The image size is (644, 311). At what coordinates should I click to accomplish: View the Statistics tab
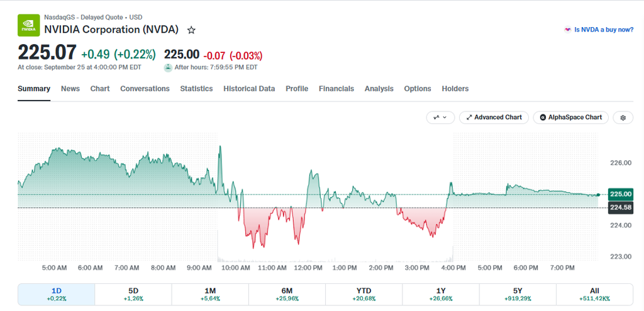coord(196,89)
